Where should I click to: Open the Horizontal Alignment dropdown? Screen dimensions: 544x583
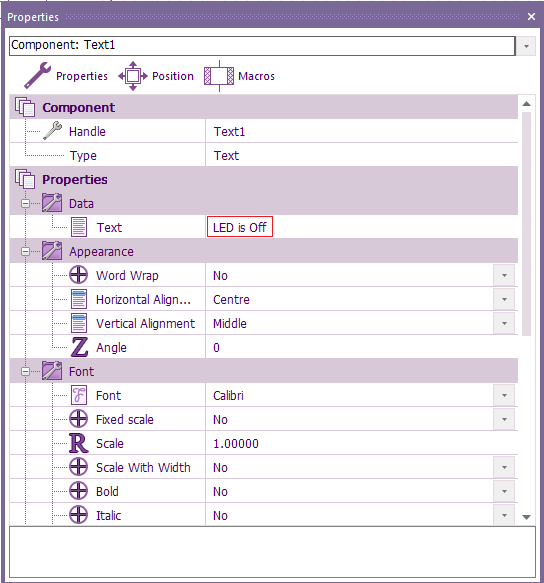(x=504, y=299)
